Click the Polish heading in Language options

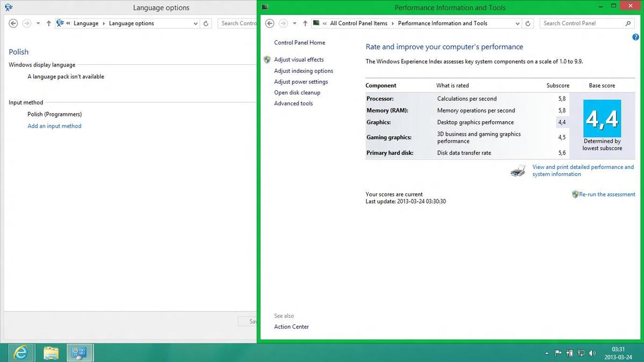19,52
